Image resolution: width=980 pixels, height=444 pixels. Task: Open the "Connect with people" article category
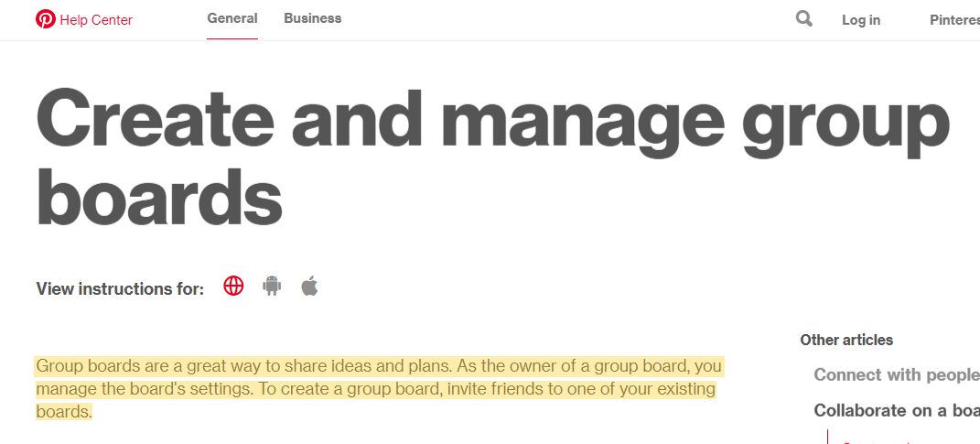(x=896, y=374)
